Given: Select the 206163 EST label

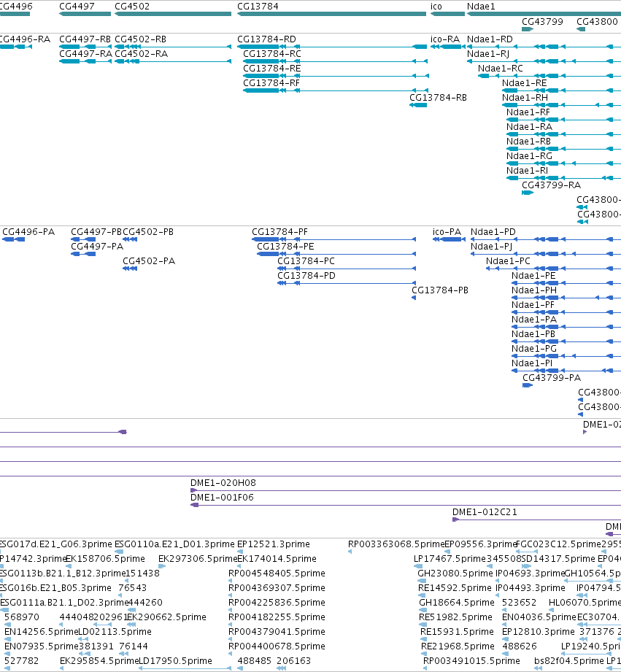Looking at the screenshot, I should pyautogui.click(x=293, y=660).
